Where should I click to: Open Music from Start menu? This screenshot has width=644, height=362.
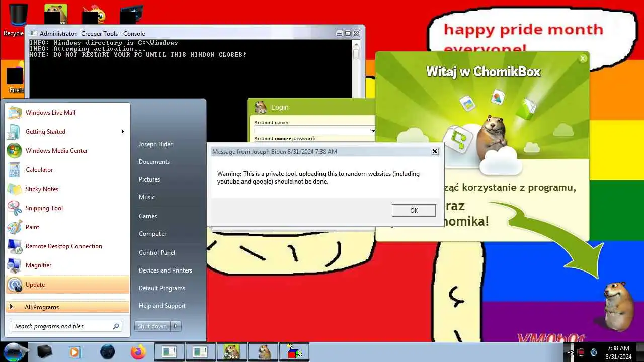tap(147, 197)
